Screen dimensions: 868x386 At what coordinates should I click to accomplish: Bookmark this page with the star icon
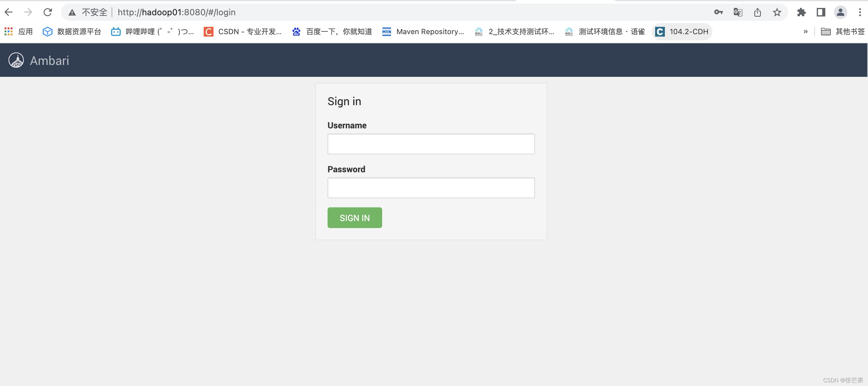(777, 13)
